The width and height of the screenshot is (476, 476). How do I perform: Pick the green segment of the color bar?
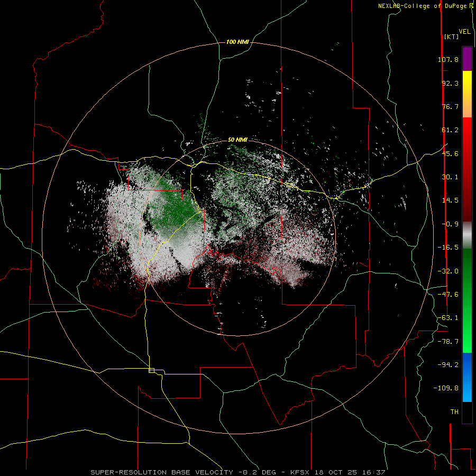click(x=467, y=300)
